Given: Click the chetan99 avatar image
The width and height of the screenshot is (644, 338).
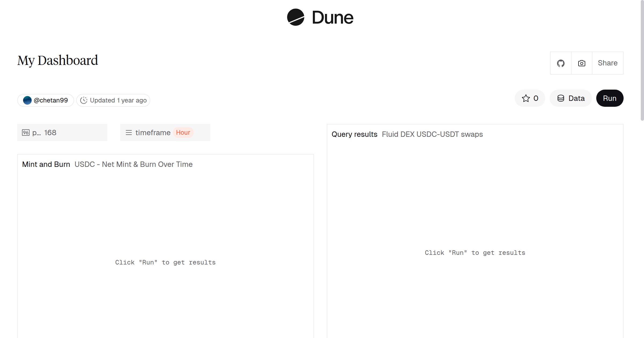Looking at the screenshot, I should pos(27,100).
